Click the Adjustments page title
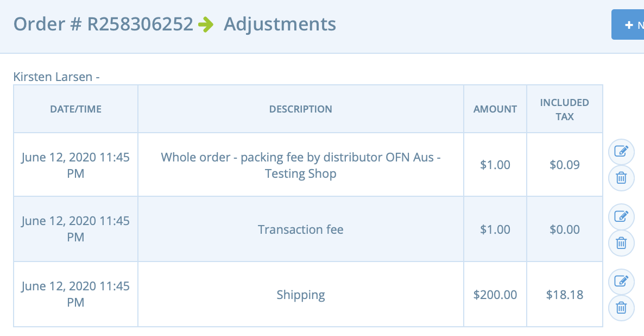The image size is (644, 336). tap(280, 24)
